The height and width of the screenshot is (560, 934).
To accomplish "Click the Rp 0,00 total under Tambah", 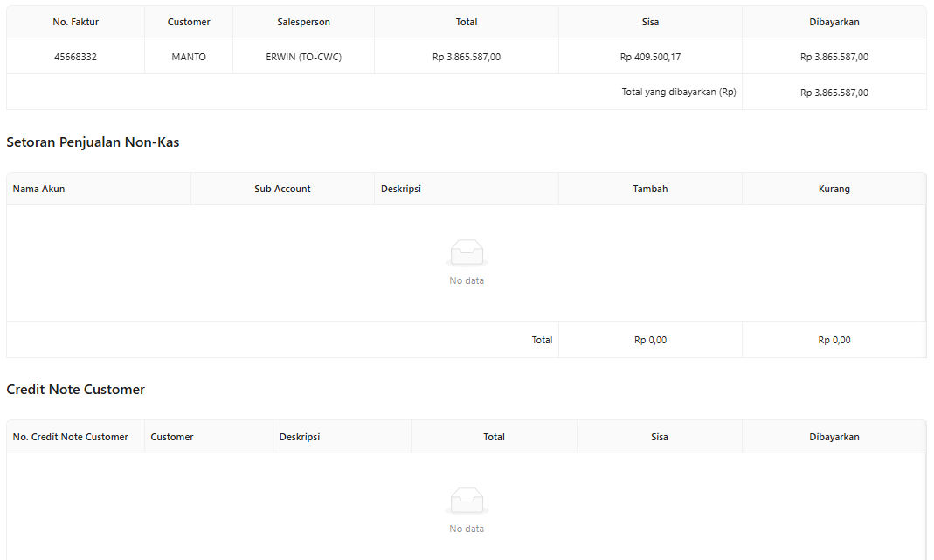I will click(650, 340).
